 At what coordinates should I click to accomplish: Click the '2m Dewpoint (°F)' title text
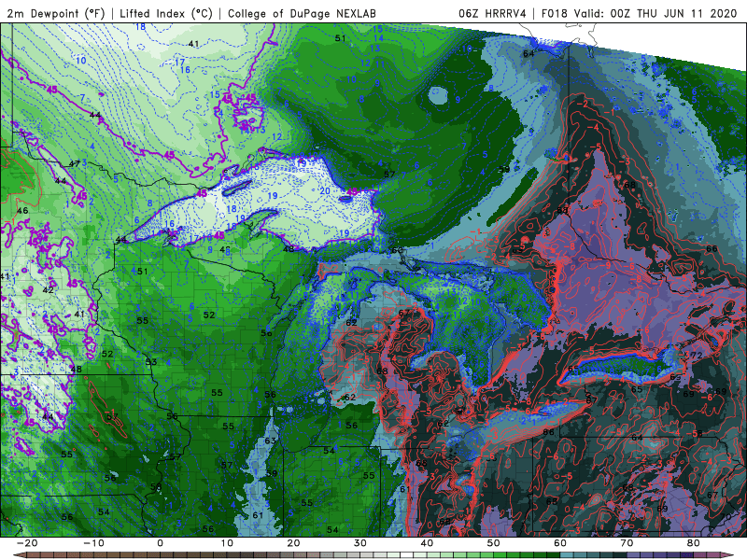click(x=55, y=13)
